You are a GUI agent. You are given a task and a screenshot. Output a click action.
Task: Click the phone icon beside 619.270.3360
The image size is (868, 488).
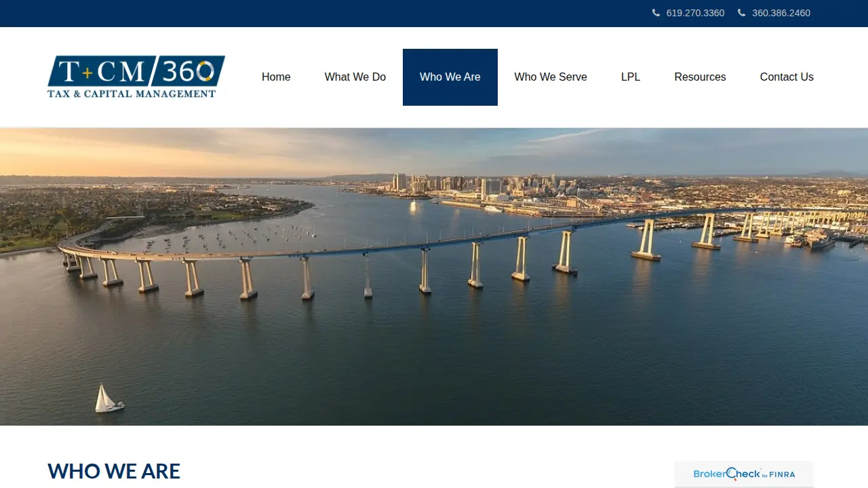[x=656, y=13]
